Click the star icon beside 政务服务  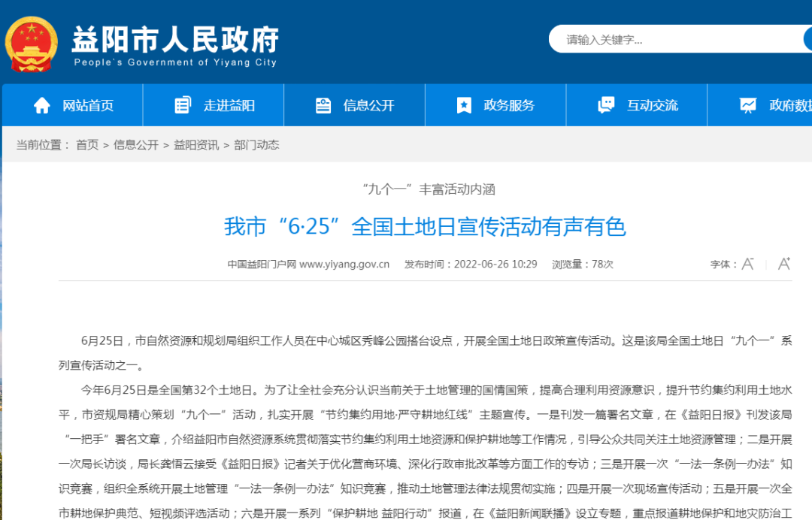[x=465, y=105]
